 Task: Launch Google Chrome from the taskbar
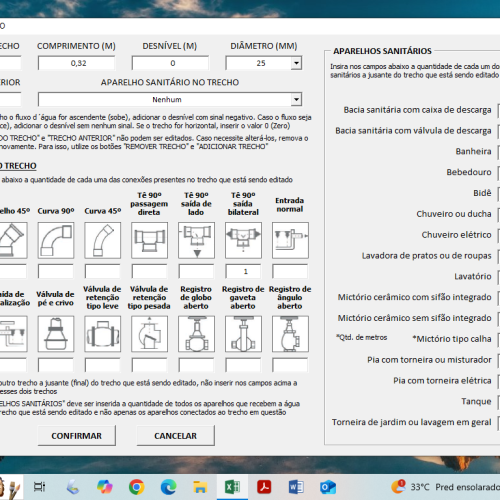137,487
